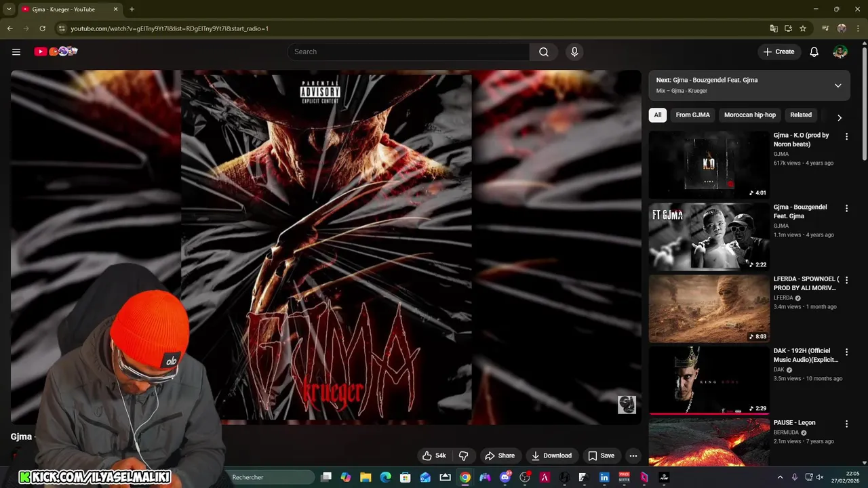This screenshot has width=868, height=488.
Task: Open Microsoft Edge from the taskbar
Action: click(x=385, y=477)
